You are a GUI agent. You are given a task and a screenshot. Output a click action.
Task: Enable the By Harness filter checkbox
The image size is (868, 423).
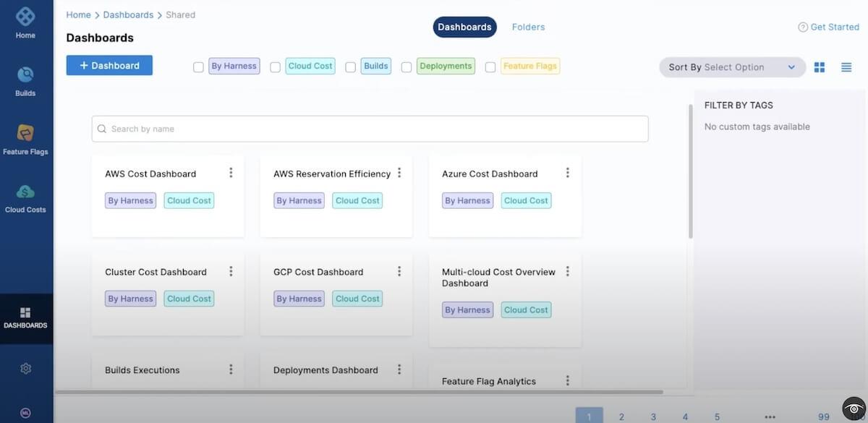click(198, 67)
